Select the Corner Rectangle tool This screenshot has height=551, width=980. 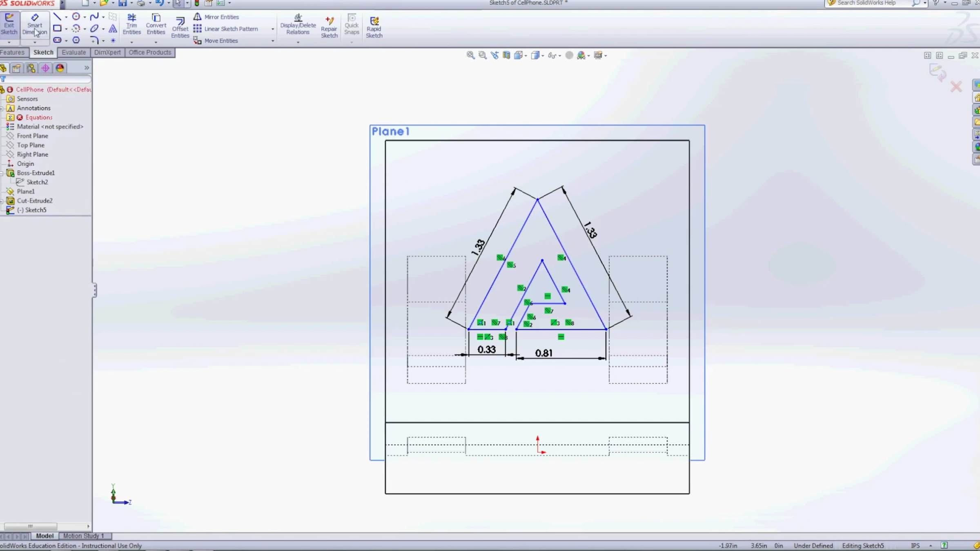tap(57, 29)
